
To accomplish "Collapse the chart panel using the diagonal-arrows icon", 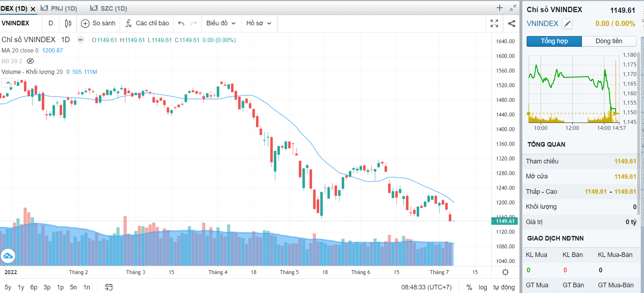I will click(x=513, y=8).
